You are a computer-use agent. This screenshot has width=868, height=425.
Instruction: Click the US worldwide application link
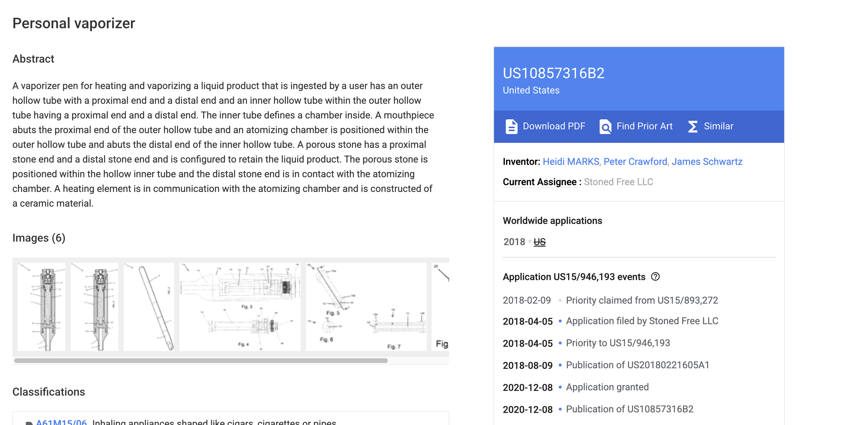(539, 242)
